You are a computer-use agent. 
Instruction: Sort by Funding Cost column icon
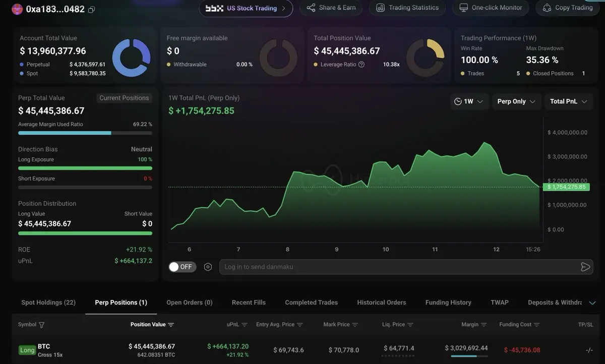point(537,325)
